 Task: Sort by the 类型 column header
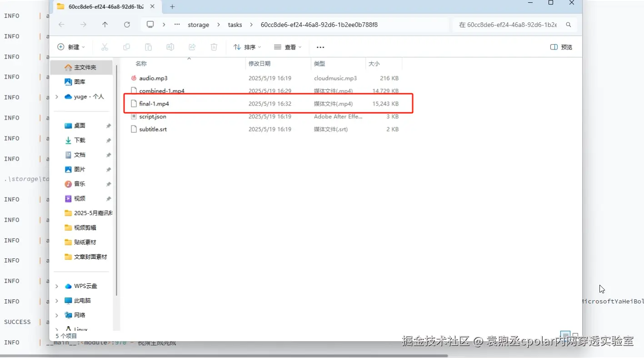coord(320,64)
